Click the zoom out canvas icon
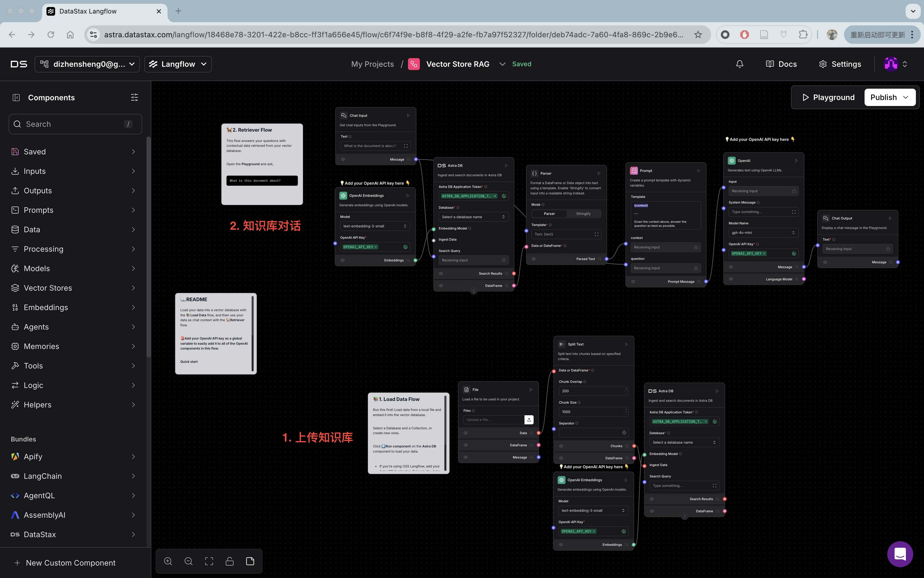 (x=189, y=561)
